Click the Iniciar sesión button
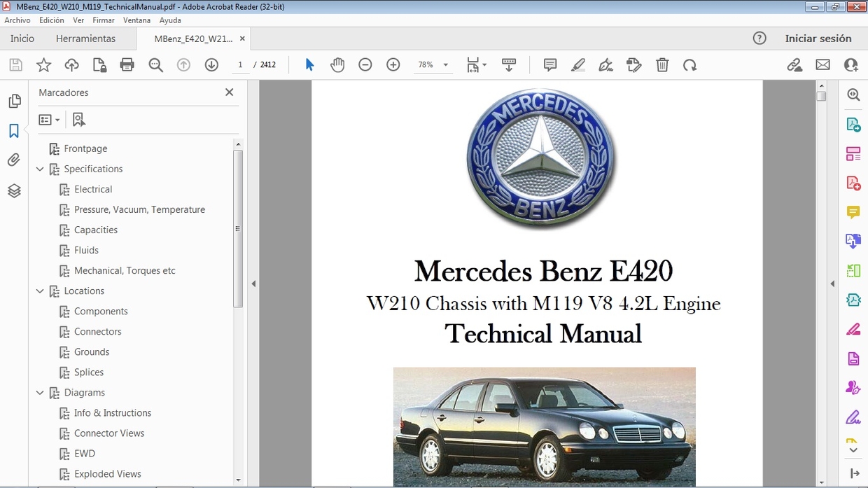This screenshot has height=488, width=868. point(819,39)
